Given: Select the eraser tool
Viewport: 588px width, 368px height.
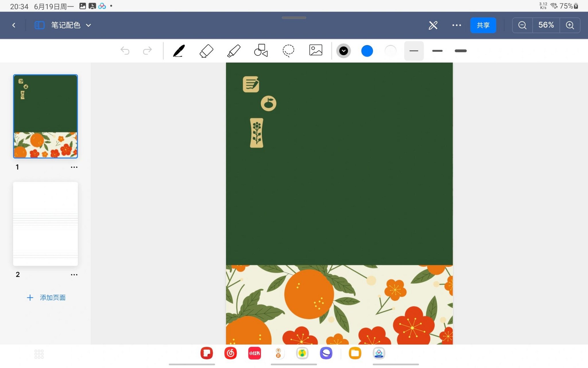Looking at the screenshot, I should pos(206,51).
